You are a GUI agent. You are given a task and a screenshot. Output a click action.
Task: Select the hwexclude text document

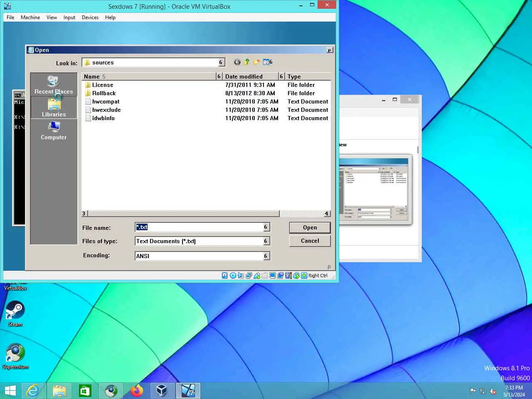(x=103, y=110)
